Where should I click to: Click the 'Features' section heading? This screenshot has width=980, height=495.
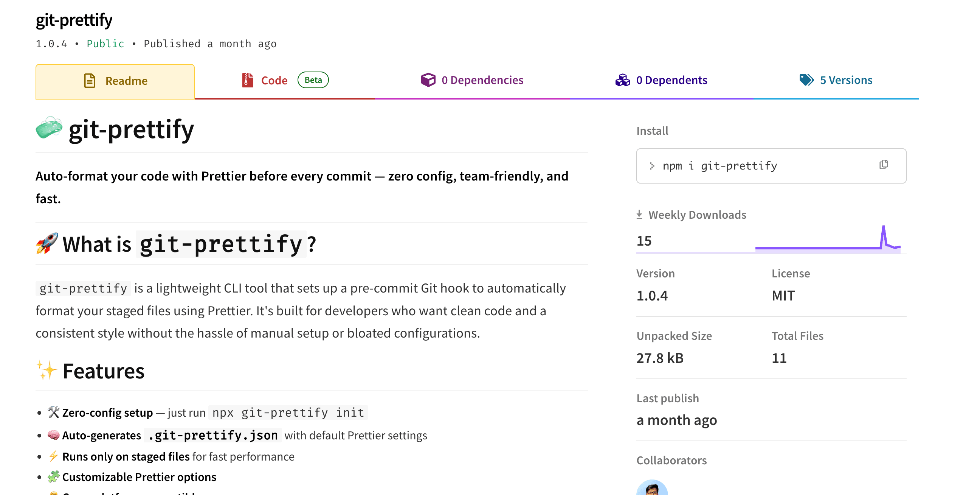104,370
